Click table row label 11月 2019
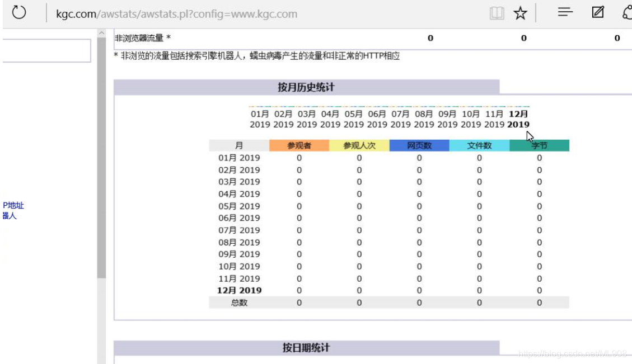This screenshot has height=364, width=632. (x=239, y=278)
